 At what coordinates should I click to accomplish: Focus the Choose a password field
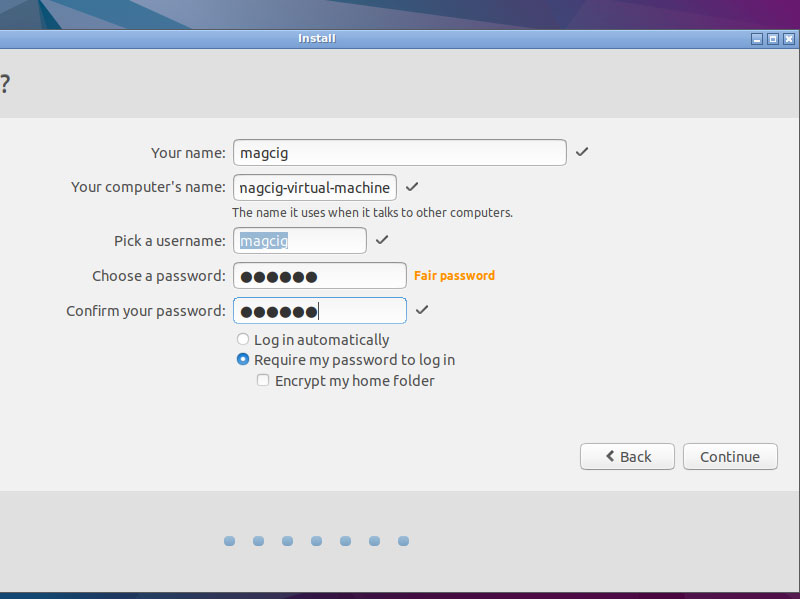(x=319, y=276)
